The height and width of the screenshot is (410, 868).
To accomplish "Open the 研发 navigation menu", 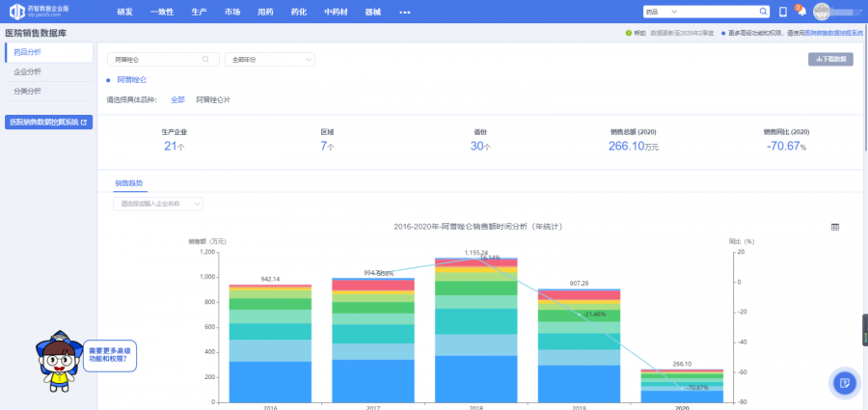I will point(124,12).
